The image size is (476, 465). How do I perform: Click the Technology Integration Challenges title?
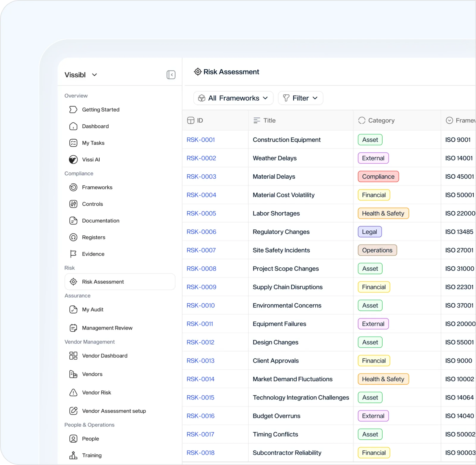(301, 398)
